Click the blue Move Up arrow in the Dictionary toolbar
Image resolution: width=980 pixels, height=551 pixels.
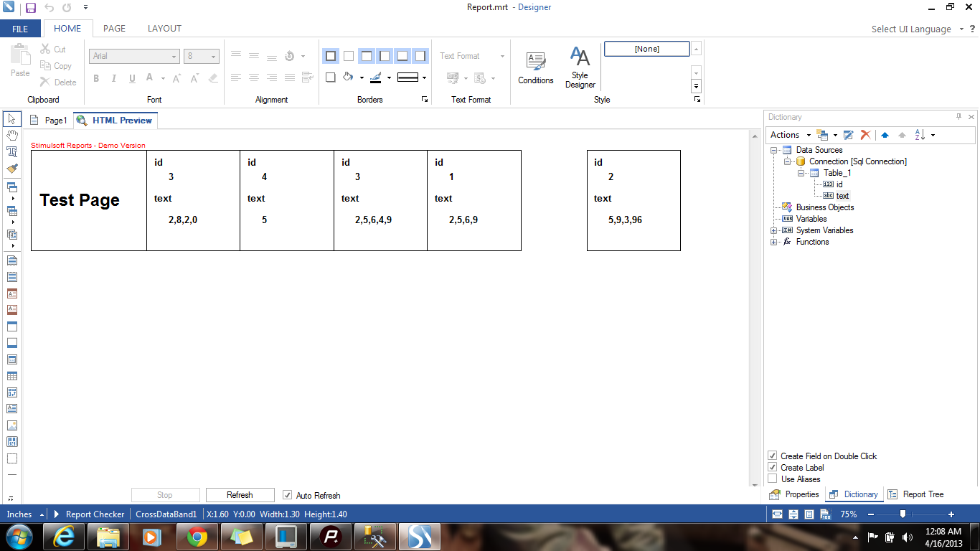885,135
